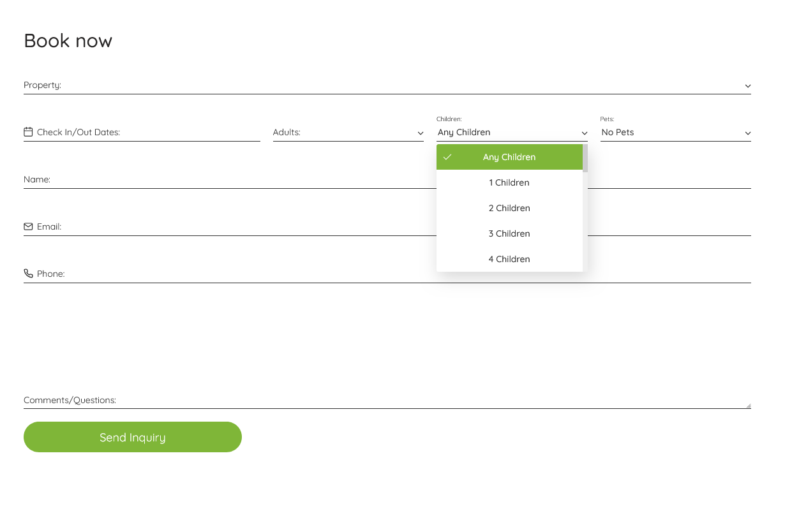799x532 pixels.
Task: Click the phone handset icon
Action: point(28,274)
